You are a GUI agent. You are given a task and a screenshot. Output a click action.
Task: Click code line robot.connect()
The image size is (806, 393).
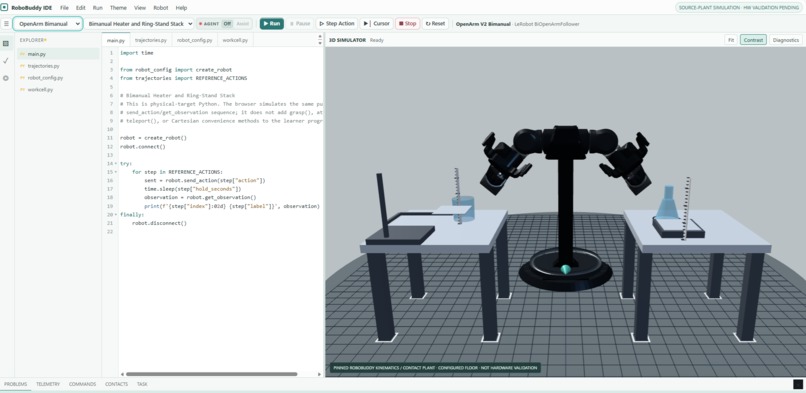pos(143,146)
